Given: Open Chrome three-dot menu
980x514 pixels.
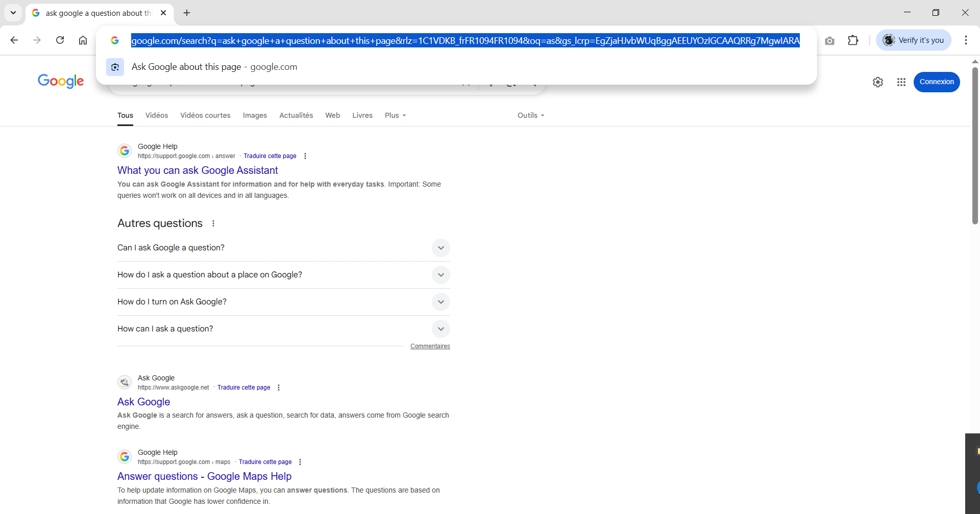Looking at the screenshot, I should click(x=966, y=40).
